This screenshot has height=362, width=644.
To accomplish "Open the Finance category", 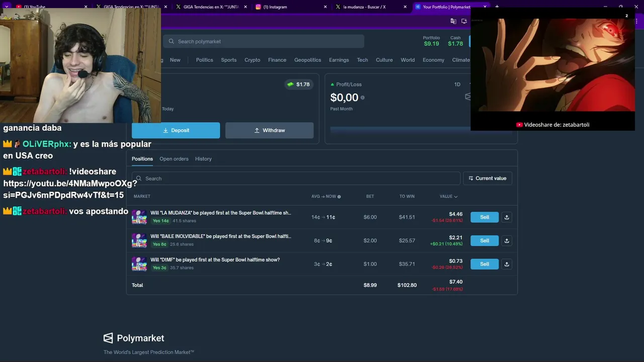I will tap(277, 60).
